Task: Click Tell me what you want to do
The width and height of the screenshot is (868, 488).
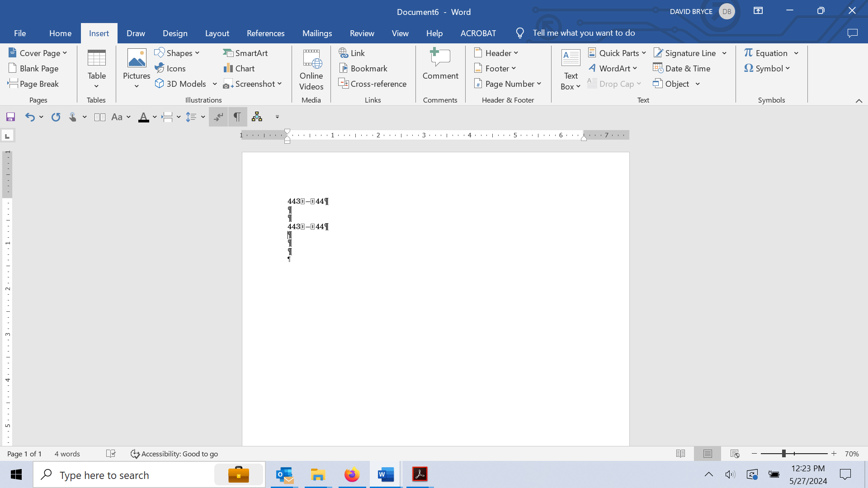Action: [584, 33]
